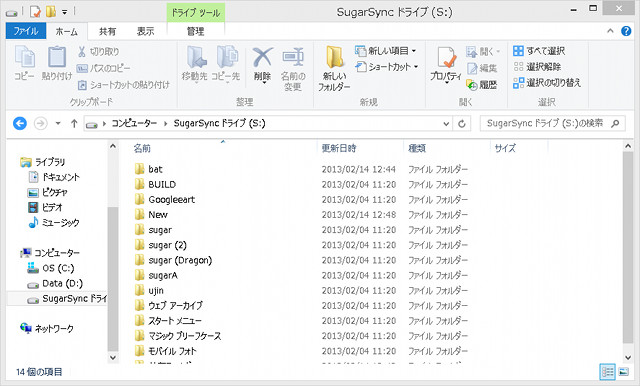Click the Drive Tools (ドライブ ツール) header tab

click(x=196, y=13)
